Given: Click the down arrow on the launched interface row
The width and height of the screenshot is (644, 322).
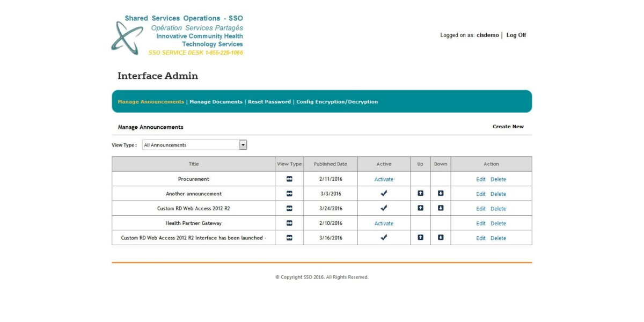Looking at the screenshot, I should [441, 238].
